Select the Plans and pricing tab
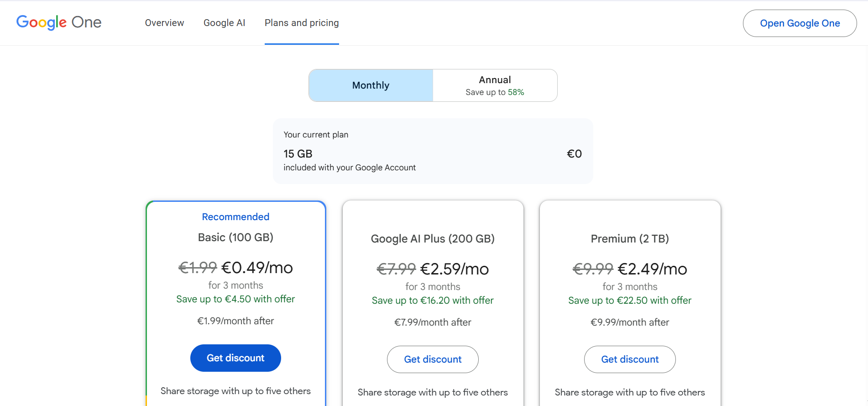 (301, 22)
